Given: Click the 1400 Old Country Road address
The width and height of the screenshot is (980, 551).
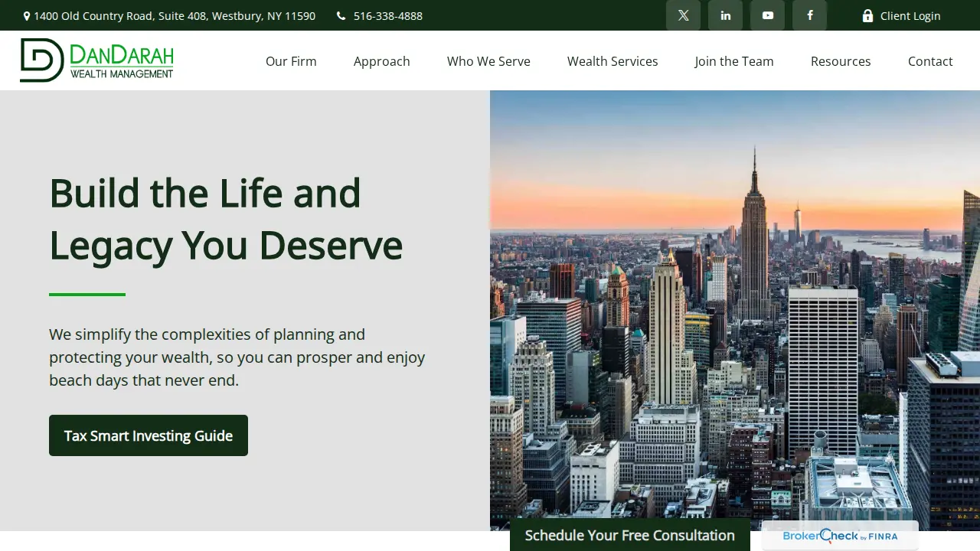Looking at the screenshot, I should (x=175, y=15).
